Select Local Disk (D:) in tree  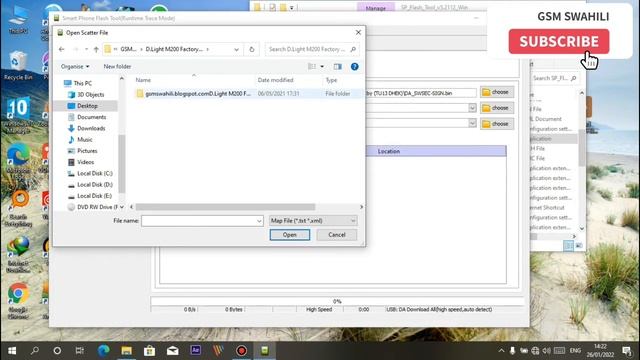click(x=95, y=184)
